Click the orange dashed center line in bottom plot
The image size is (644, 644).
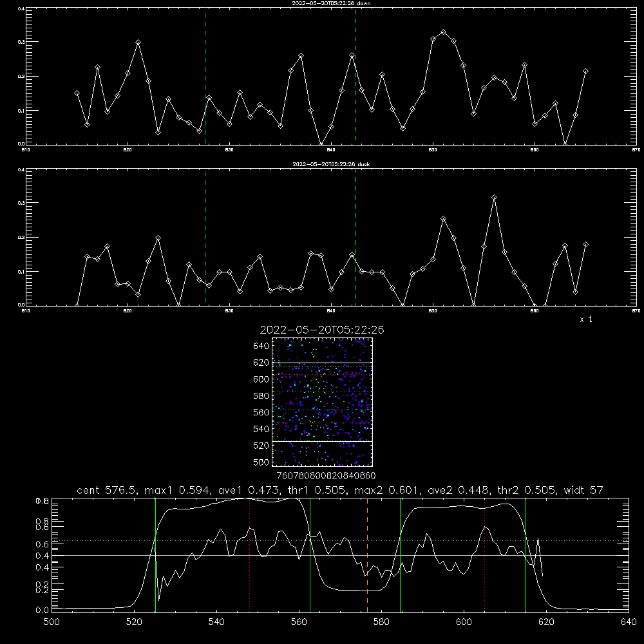click(x=367, y=555)
